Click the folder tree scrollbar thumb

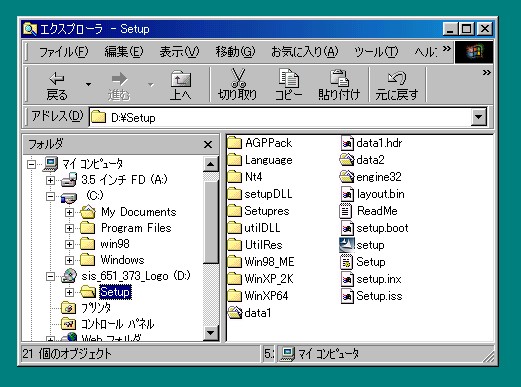pyautogui.click(x=211, y=222)
